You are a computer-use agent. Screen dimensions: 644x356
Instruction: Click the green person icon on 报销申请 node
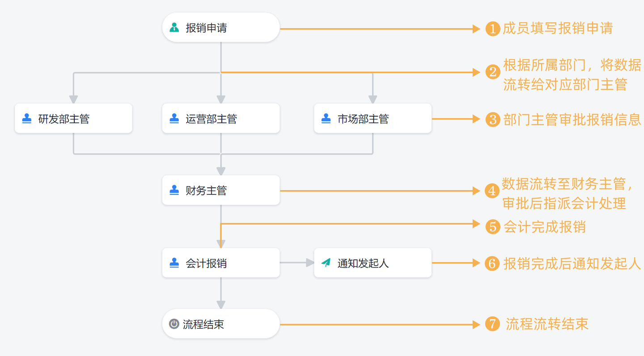click(x=174, y=28)
